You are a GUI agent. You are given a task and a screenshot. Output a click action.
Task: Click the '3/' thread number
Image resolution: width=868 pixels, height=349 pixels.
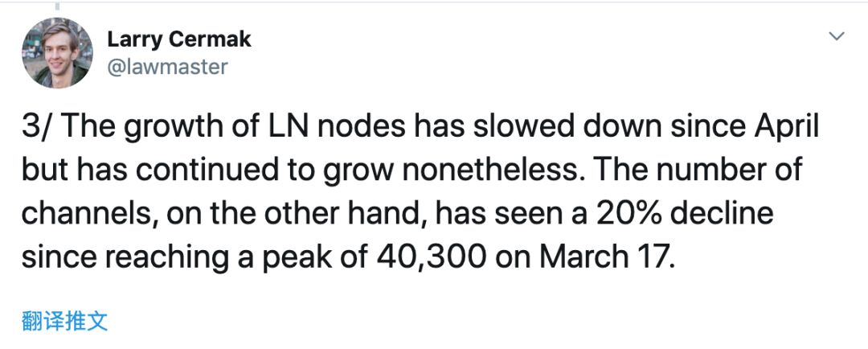pos(36,128)
